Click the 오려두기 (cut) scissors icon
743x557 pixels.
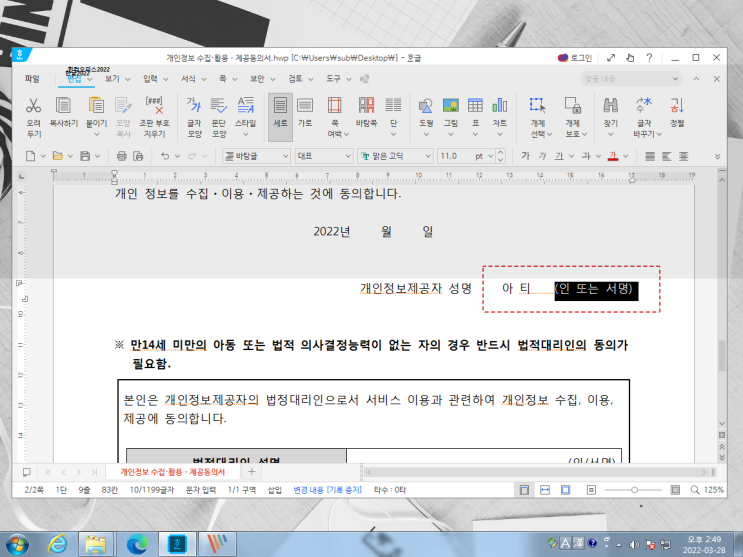34,106
